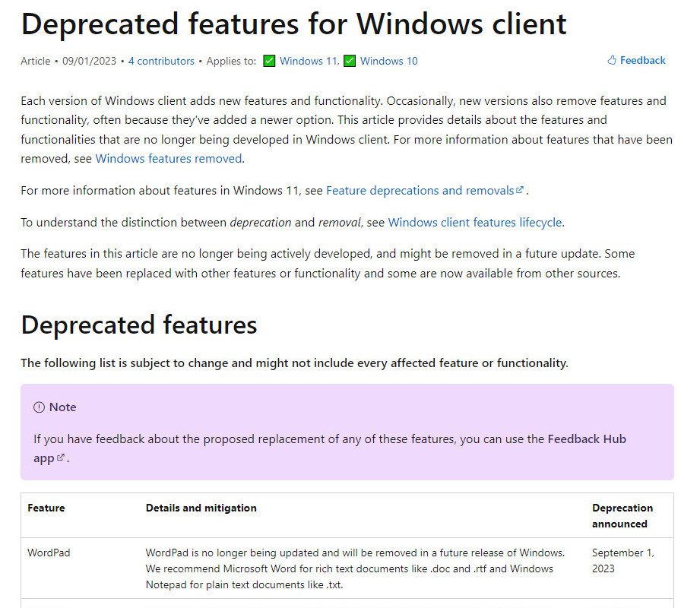The height and width of the screenshot is (608, 700).
Task: Open Feature deprecations and removals link
Action: (x=420, y=191)
